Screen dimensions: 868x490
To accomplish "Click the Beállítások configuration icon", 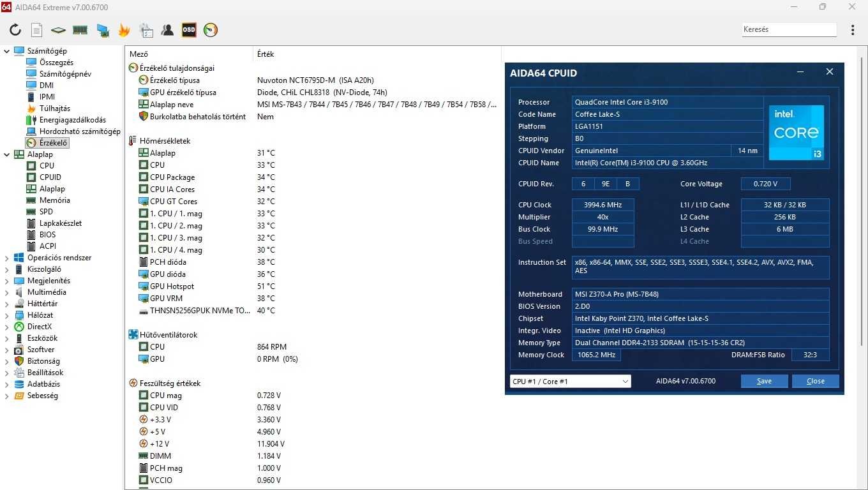I will coord(19,373).
